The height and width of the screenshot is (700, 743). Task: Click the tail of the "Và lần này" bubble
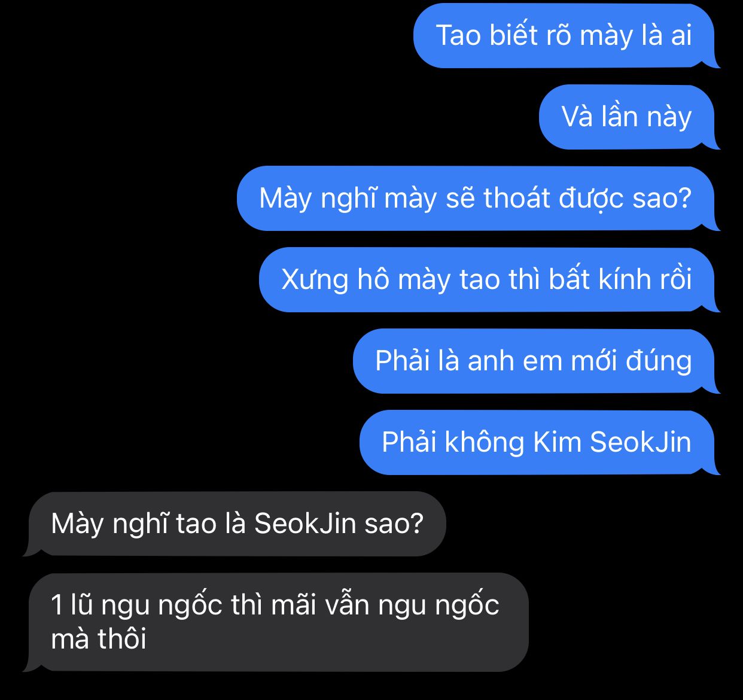click(x=712, y=142)
